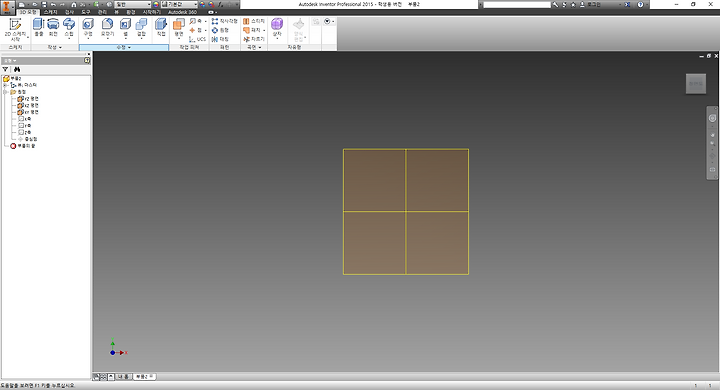Select the Combine (결합) tool
The height and width of the screenshot is (390, 720).
tap(141, 28)
